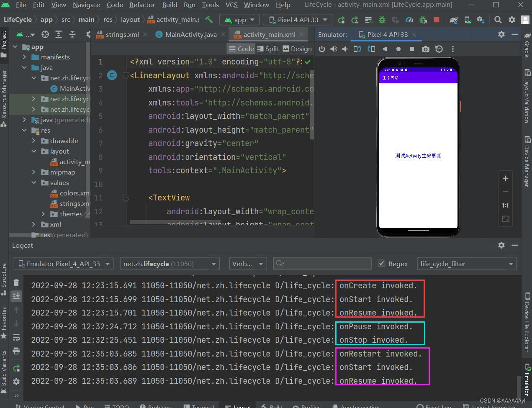Click the Logcat search input field
This screenshot has width=532, height=408.
tap(322, 263)
